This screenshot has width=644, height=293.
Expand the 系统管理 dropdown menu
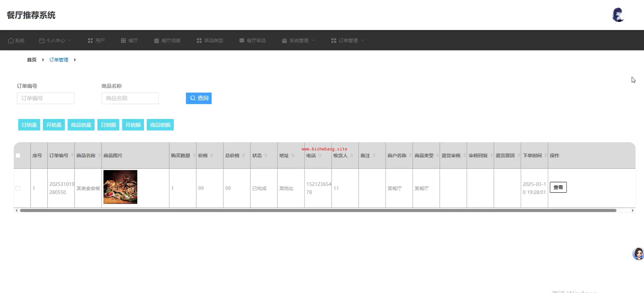click(298, 41)
